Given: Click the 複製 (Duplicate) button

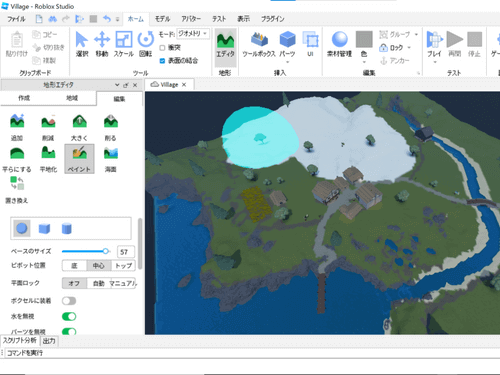Looking at the screenshot, I should point(44,60).
